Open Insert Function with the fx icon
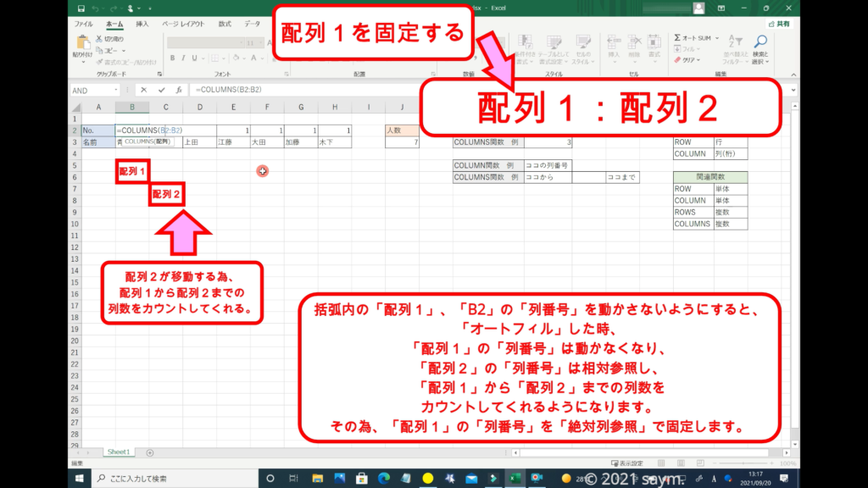Viewport: 868px width, 488px height. pyautogui.click(x=178, y=90)
